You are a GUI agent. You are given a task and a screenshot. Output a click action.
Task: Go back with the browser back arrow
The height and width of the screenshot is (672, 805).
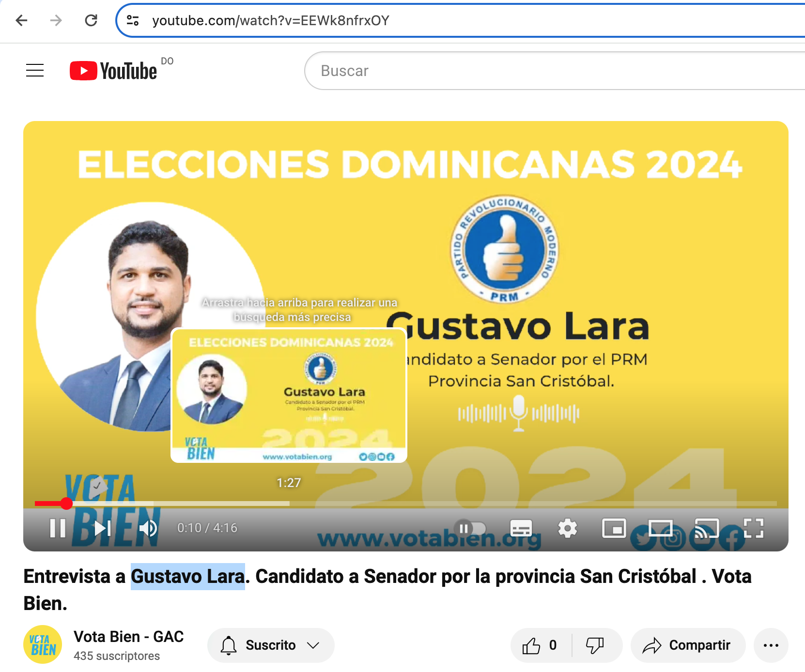click(21, 20)
